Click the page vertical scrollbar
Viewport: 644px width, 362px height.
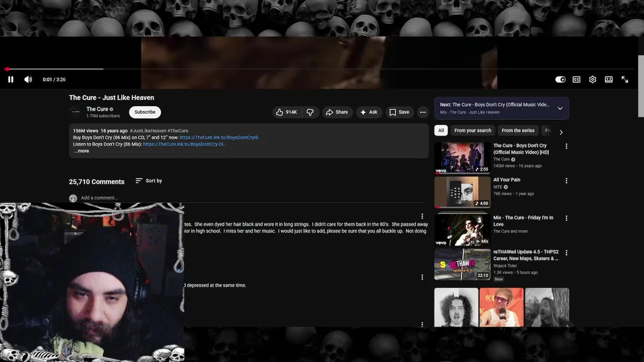(640, 85)
